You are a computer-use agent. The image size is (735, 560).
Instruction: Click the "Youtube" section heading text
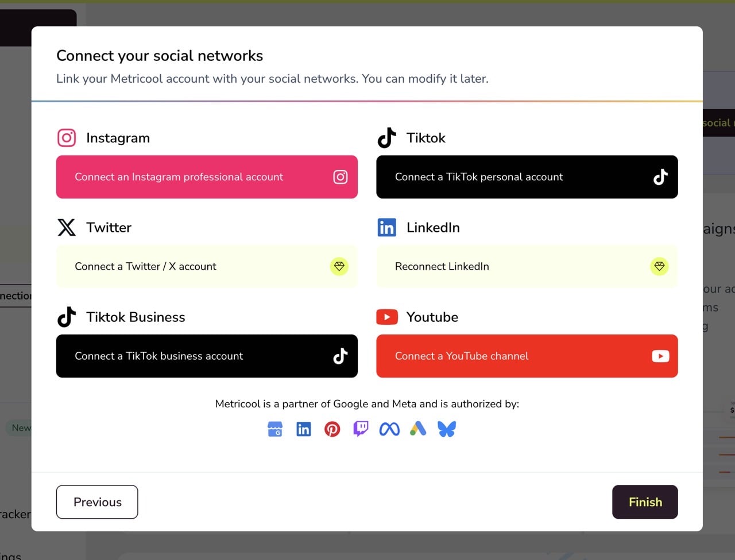pos(432,317)
